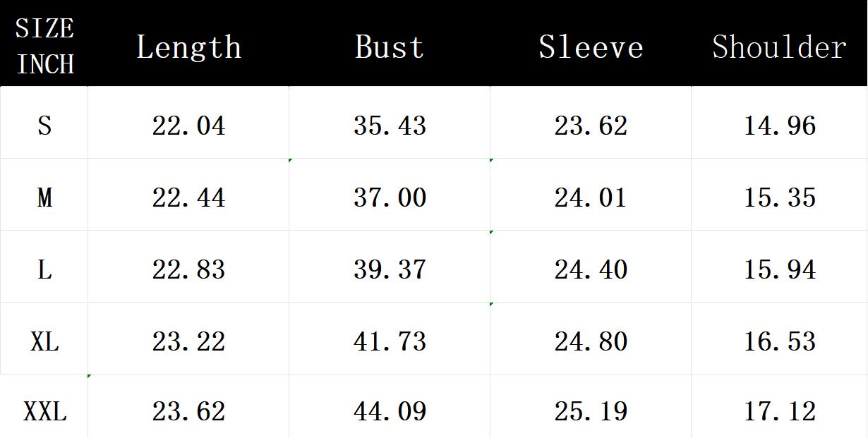This screenshot has width=868, height=438.
Task: Select the XXL size row label
Action: pyautogui.click(x=44, y=410)
